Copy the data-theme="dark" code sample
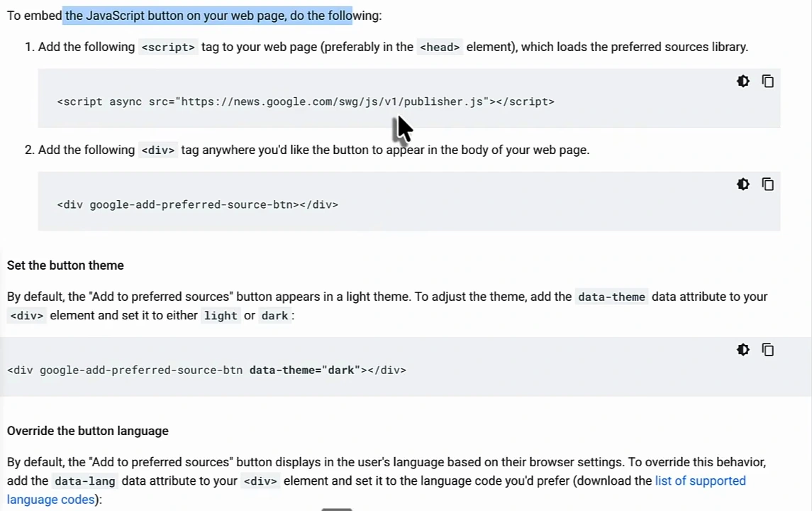The image size is (812, 511). coord(767,350)
